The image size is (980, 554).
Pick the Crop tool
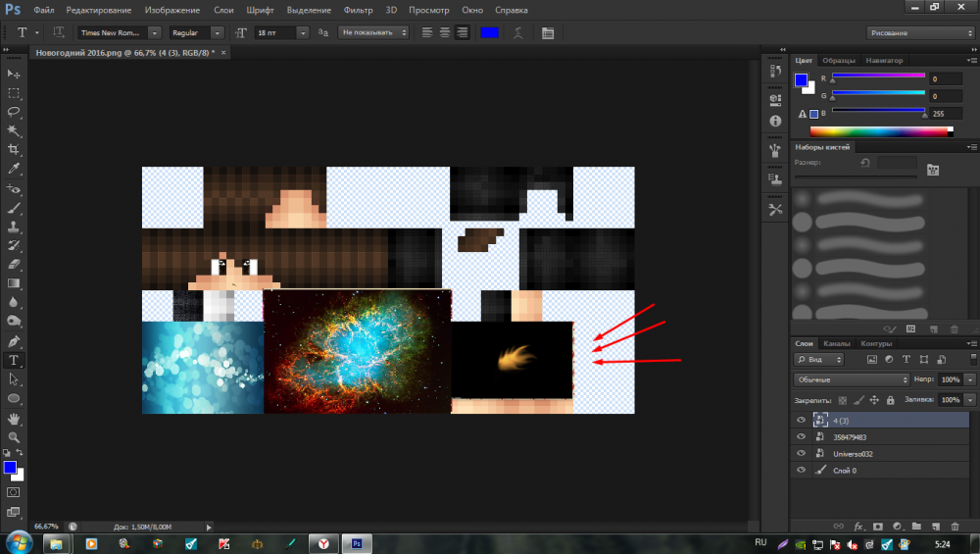tap(14, 150)
